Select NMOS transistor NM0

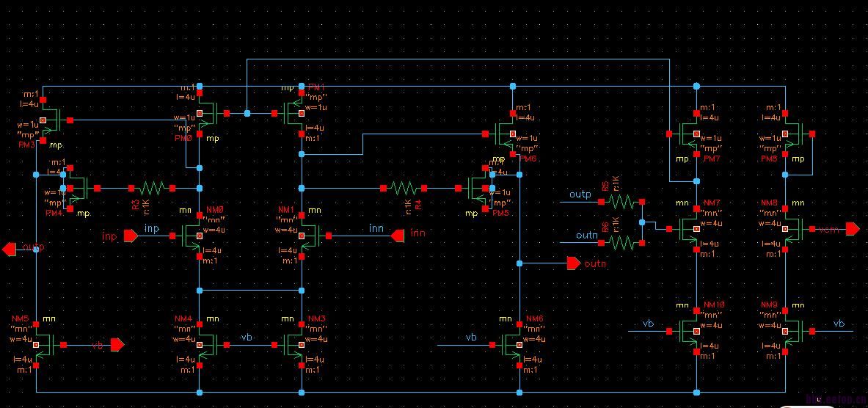(x=194, y=236)
